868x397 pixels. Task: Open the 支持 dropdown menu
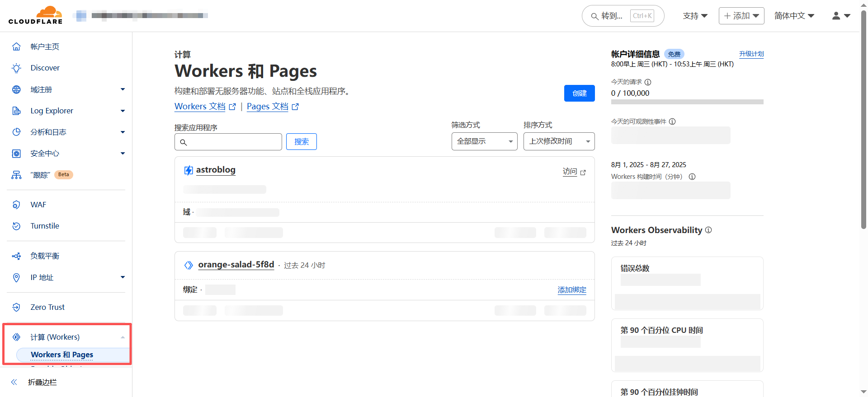pyautogui.click(x=695, y=16)
